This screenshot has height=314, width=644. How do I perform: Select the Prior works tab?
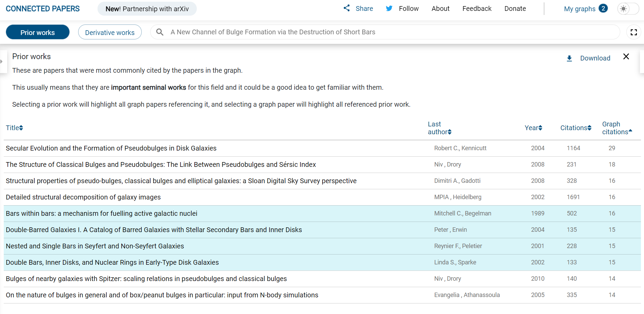38,32
